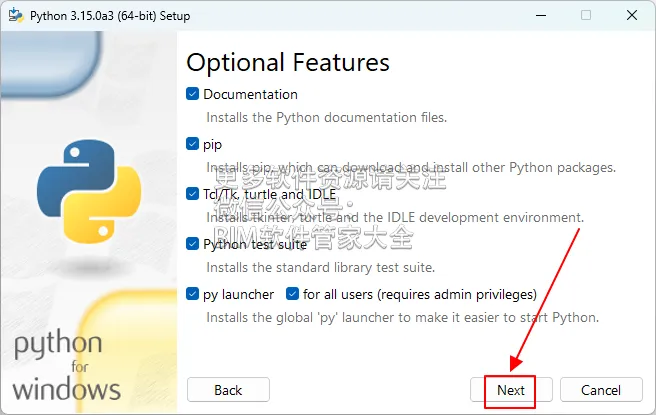Image resolution: width=656 pixels, height=415 pixels.
Task: Close the Python Setup window
Action: [x=631, y=16]
